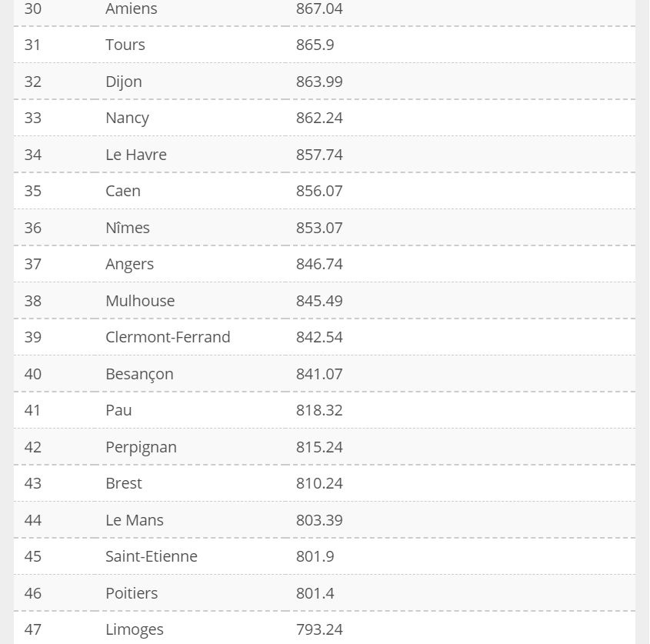This screenshot has height=644, width=650.
Task: Select the Clermont-Ferrand entry
Action: coord(168,337)
